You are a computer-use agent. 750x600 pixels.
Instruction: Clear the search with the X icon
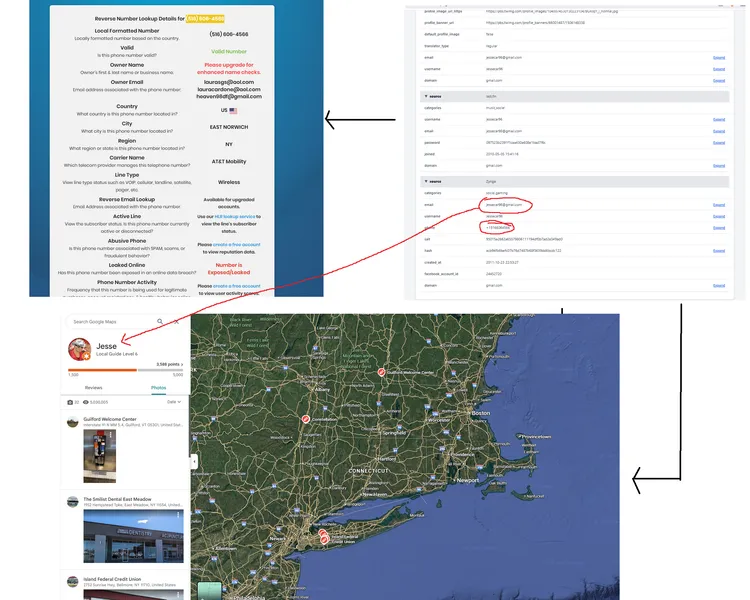pyautogui.click(x=177, y=322)
